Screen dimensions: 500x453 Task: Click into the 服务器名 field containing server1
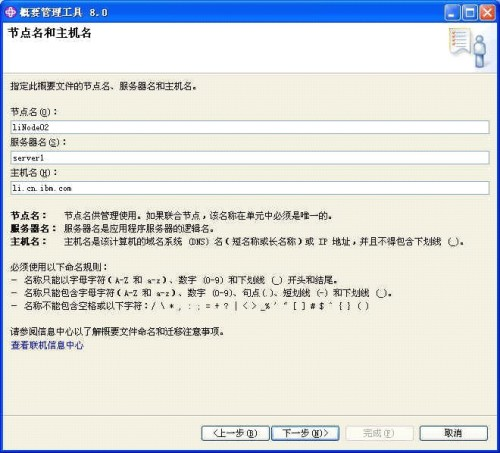tap(250, 158)
